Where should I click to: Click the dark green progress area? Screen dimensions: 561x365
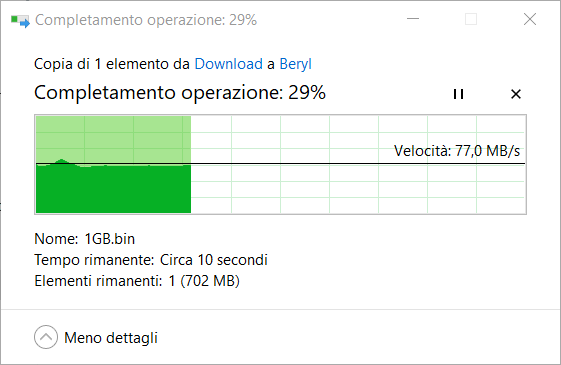click(x=113, y=190)
